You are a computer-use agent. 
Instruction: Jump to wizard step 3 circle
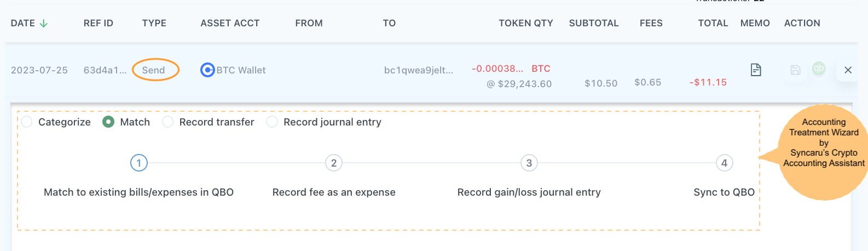click(x=529, y=163)
